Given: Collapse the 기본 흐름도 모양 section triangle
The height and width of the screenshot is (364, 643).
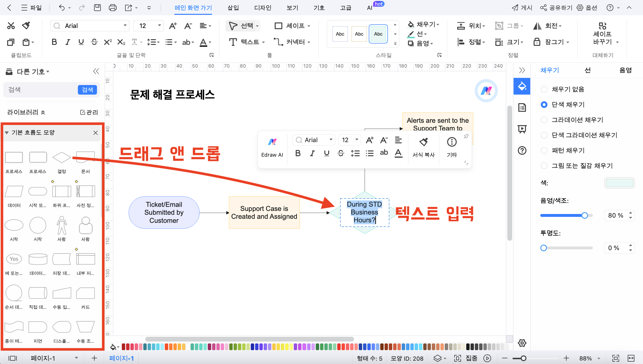Looking at the screenshot, I should tap(7, 133).
